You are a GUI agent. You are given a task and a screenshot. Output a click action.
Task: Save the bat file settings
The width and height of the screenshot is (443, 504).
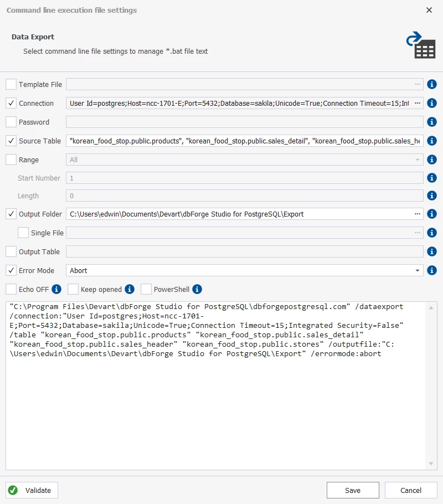coord(353,490)
